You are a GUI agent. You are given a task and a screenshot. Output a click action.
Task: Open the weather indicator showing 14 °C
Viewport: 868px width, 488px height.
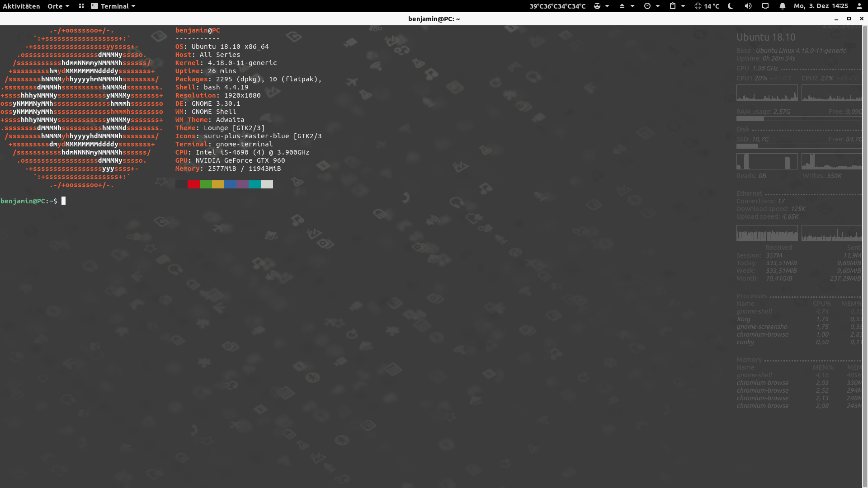click(707, 6)
